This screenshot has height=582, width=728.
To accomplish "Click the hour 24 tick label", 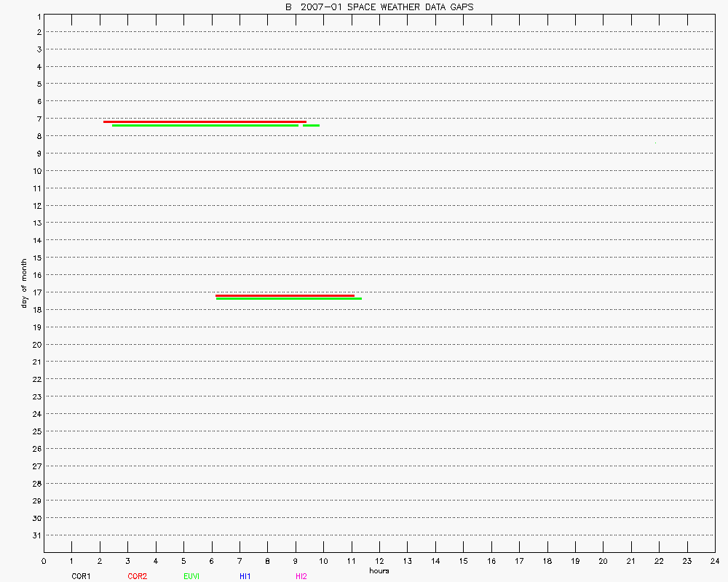I will tap(714, 561).
